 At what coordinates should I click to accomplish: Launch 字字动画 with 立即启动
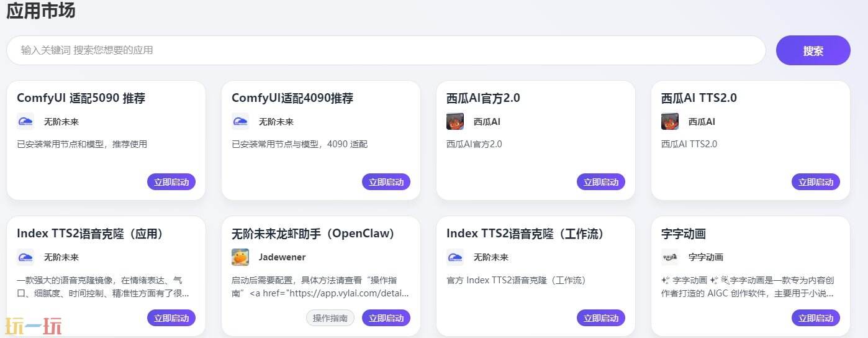(816, 318)
